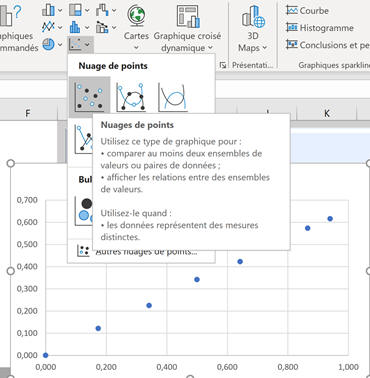Click the 1,000 horizontal axis label

coord(348,367)
